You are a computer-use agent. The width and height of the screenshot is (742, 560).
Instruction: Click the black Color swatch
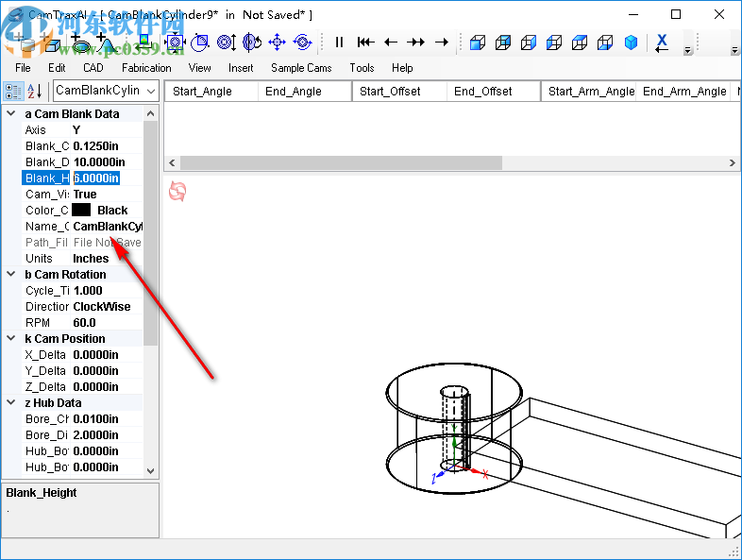[82, 211]
